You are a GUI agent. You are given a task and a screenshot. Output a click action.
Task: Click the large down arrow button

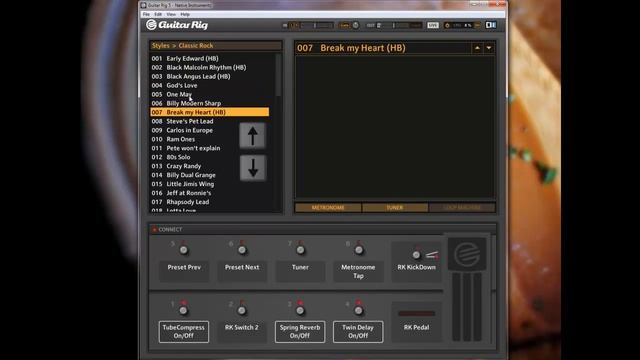[253, 168]
